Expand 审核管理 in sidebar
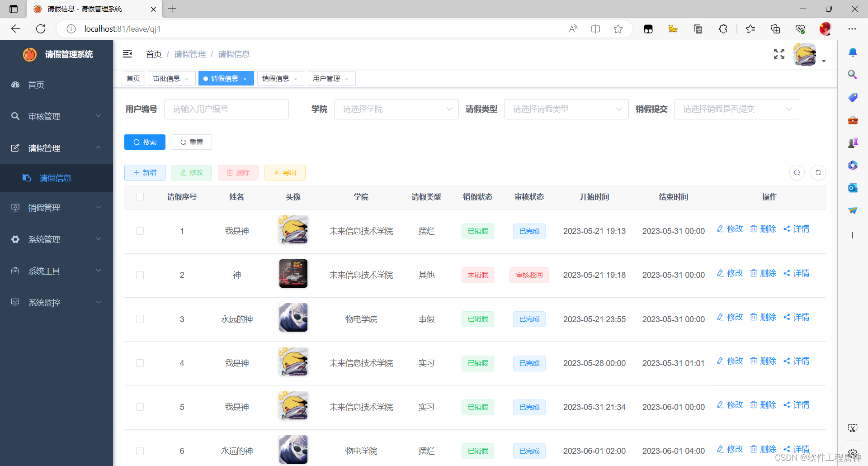Viewport: 868px width, 466px height. [x=57, y=116]
